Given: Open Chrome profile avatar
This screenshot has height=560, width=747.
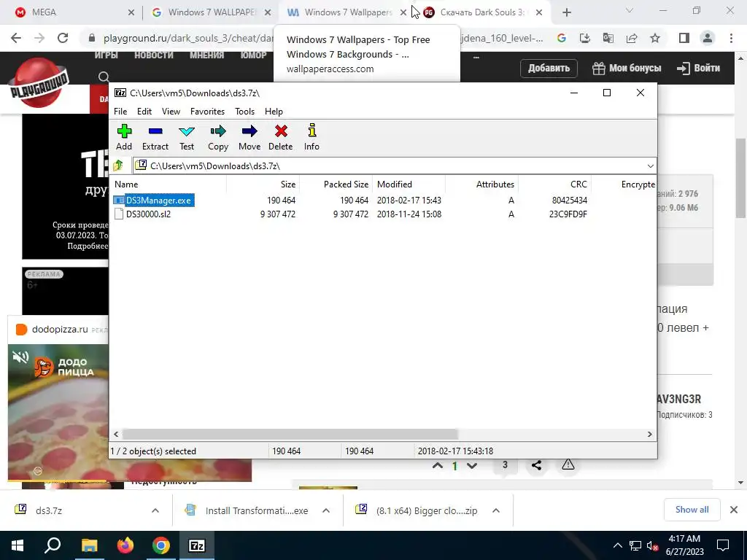Looking at the screenshot, I should point(708,38).
